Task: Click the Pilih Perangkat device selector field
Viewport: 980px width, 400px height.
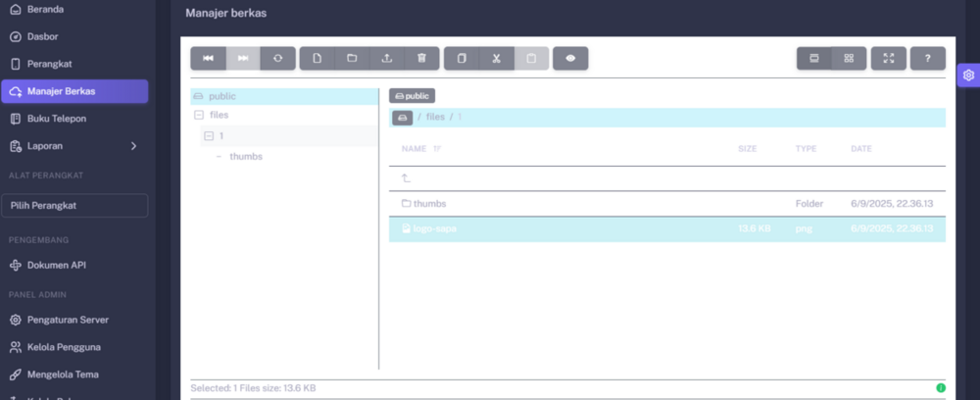Action: 77,206
